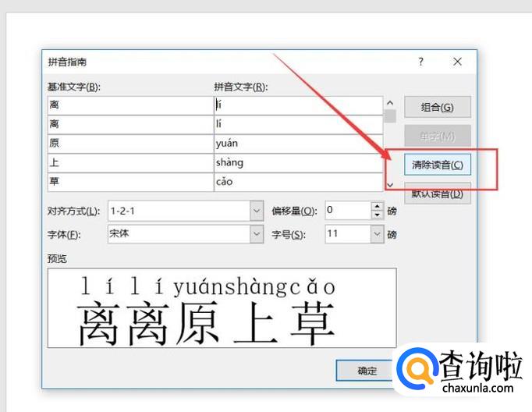Click the base text field 草
Image resolution: width=532 pixels, height=412 pixels.
[130, 182]
